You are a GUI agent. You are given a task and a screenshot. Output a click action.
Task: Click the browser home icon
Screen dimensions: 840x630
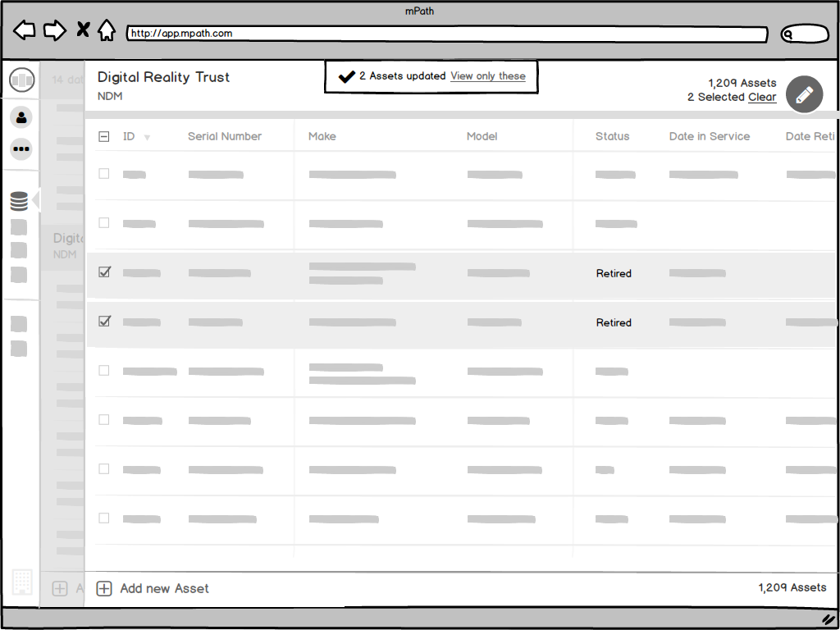(107, 30)
